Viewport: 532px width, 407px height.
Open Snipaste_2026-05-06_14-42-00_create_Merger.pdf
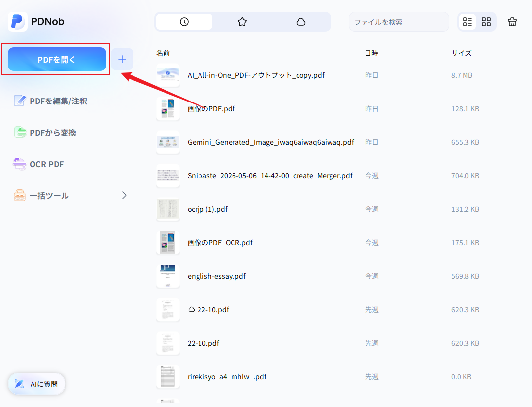(x=270, y=176)
